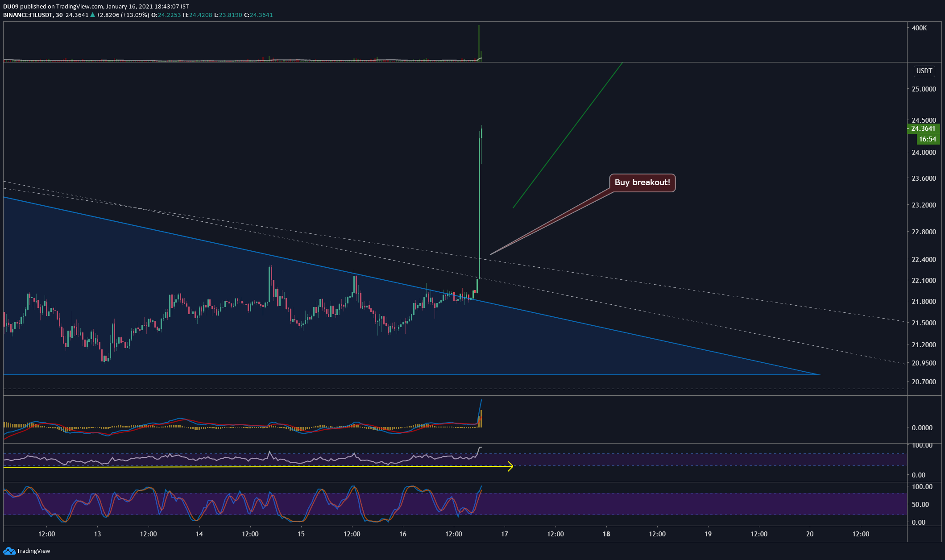Click the 'Buy breakout!' callout label

(642, 183)
